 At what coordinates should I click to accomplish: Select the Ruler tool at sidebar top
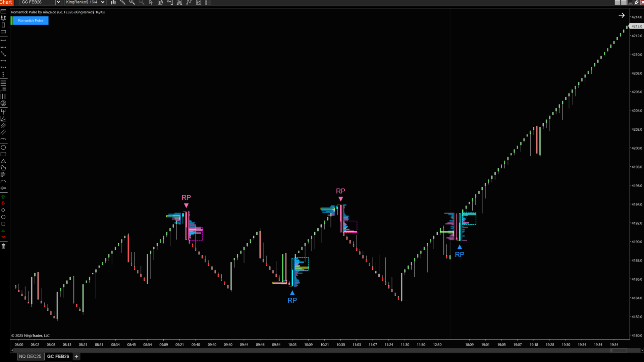click(x=3, y=11)
